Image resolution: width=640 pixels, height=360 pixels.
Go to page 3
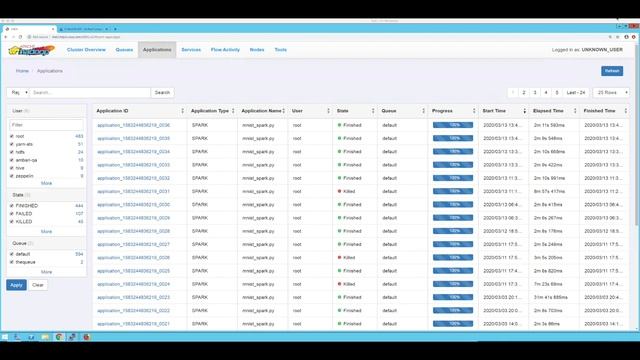click(x=535, y=93)
